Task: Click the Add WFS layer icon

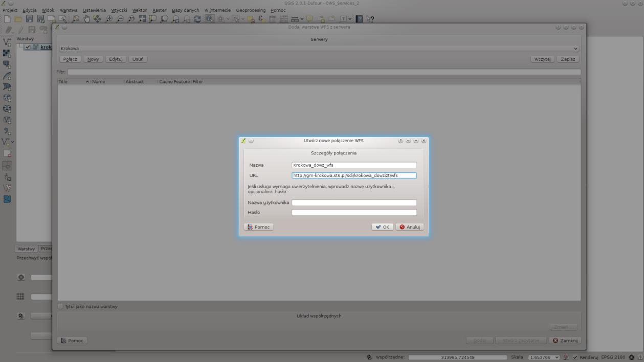Action: tap(8, 120)
